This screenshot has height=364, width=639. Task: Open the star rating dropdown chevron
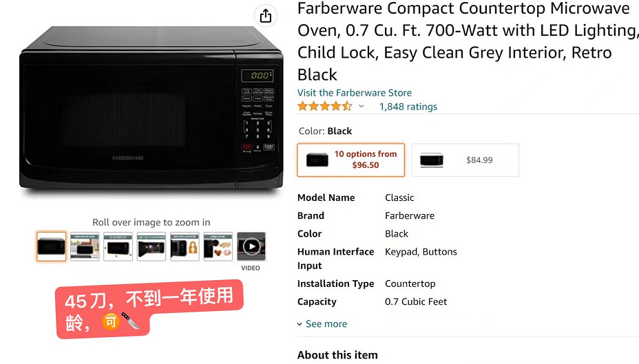[x=361, y=107]
